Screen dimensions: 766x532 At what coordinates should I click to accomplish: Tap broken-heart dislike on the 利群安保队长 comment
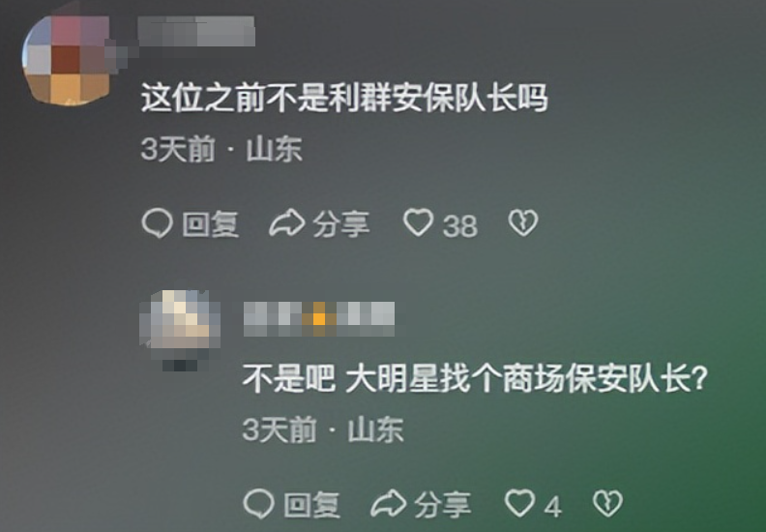523,223
